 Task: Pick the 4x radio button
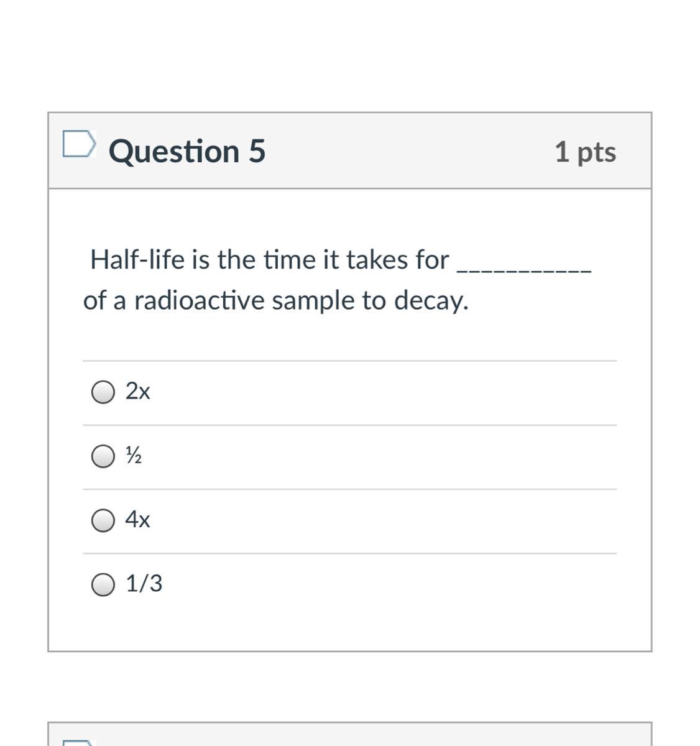(x=103, y=520)
